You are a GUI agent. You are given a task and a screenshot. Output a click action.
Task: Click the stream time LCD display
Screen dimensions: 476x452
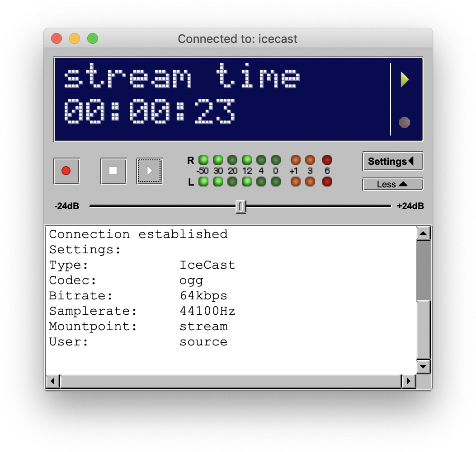238,99
